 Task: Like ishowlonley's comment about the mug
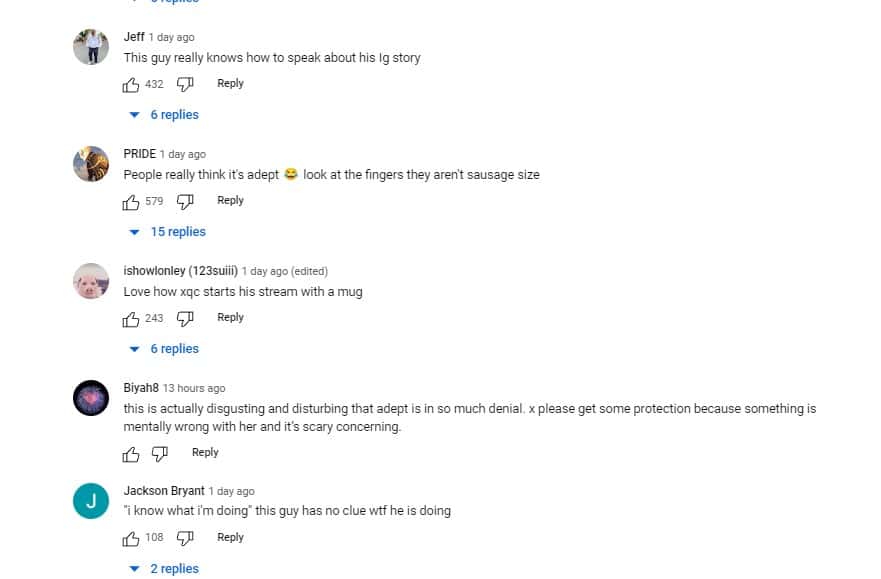pos(131,319)
